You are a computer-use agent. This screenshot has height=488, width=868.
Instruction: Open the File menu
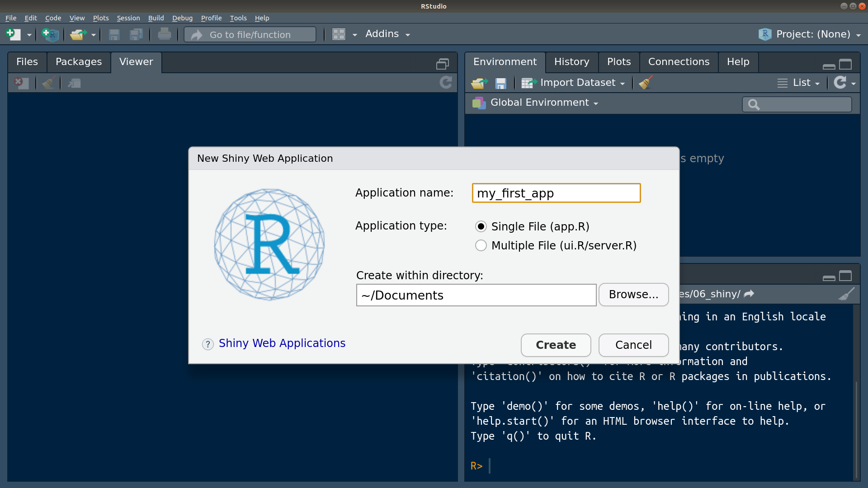[11, 18]
